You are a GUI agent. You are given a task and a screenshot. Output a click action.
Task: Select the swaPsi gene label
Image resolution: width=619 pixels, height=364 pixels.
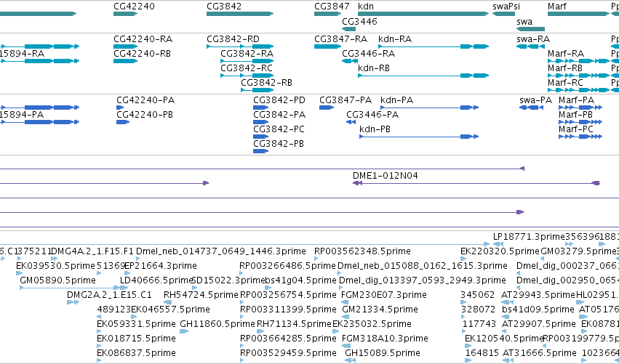pyautogui.click(x=506, y=7)
